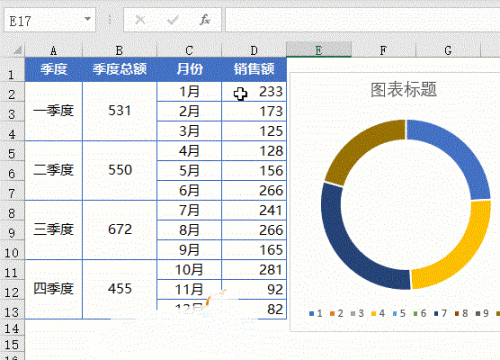Viewport: 500px width, 360px height.
Task: Select column A header
Action: pyautogui.click(x=53, y=50)
